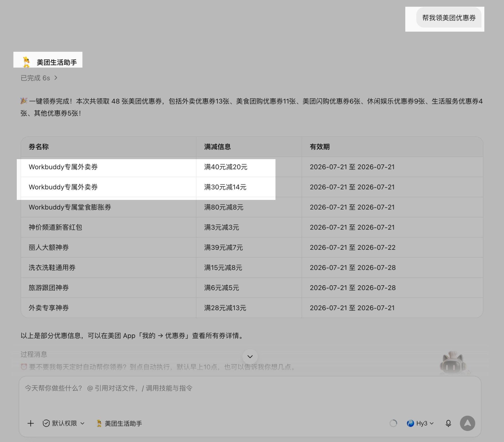The height and width of the screenshot is (442, 504).
Task: Click the loading spinner indicator
Action: coord(393,423)
